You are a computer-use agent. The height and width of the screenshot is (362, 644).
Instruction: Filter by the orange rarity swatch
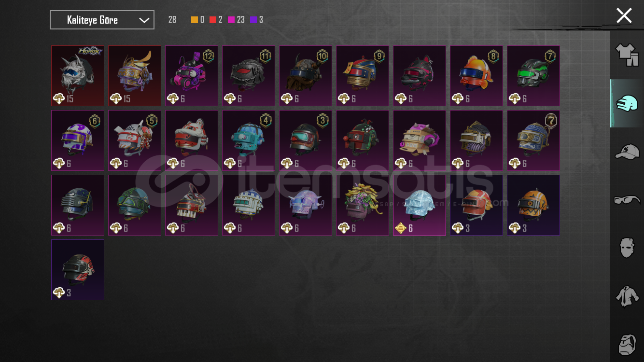[195, 20]
